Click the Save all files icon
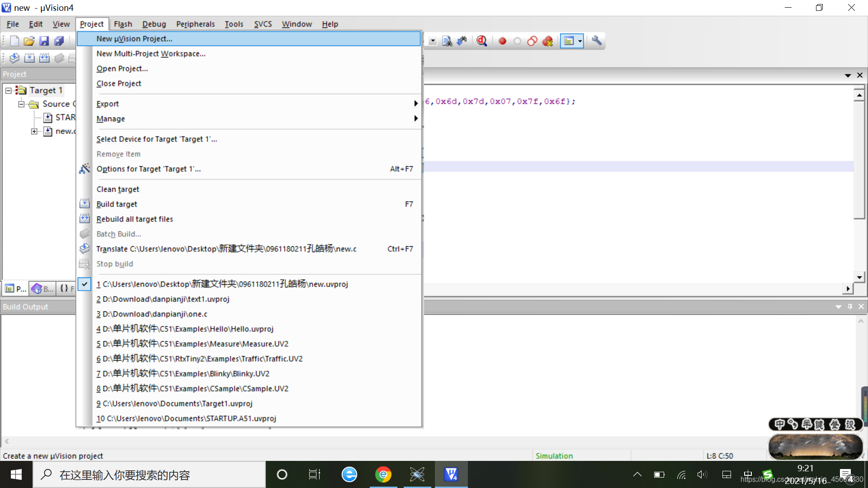Image resolution: width=868 pixels, height=488 pixels. pyautogui.click(x=59, y=41)
